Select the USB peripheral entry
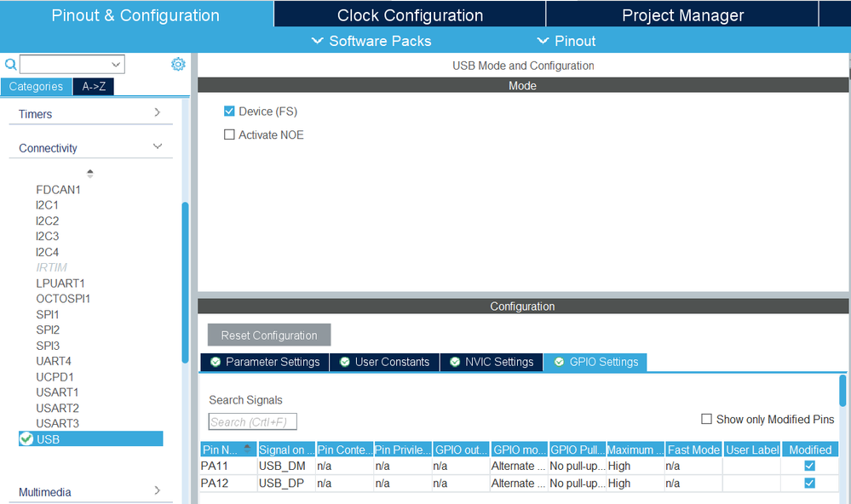851x504 pixels. pos(90,438)
